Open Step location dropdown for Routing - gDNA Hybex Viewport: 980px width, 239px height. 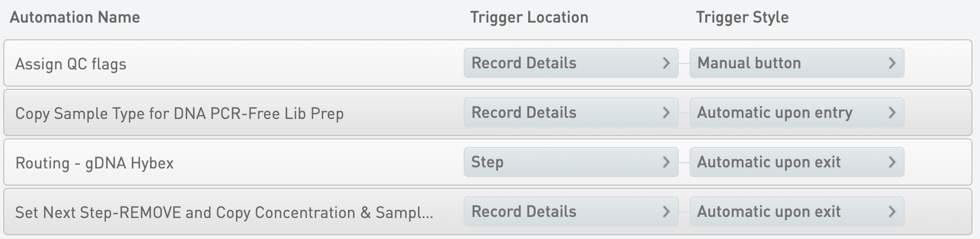[x=570, y=162]
